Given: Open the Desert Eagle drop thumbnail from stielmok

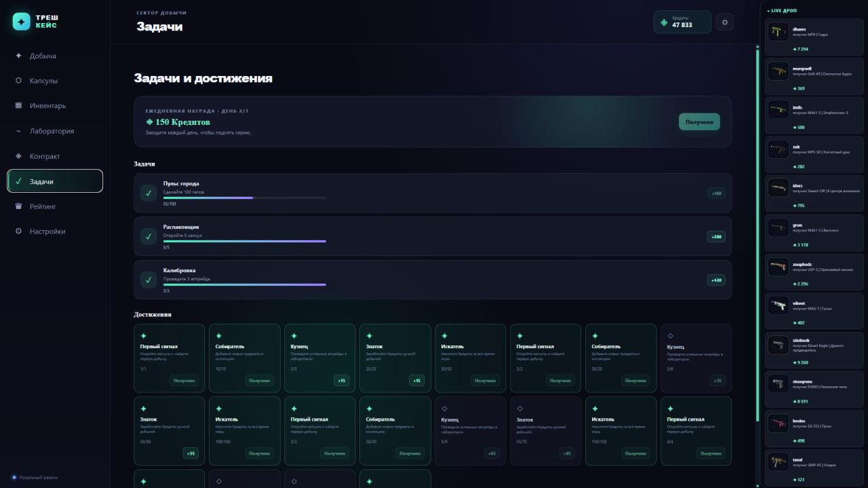Looking at the screenshot, I should click(778, 345).
